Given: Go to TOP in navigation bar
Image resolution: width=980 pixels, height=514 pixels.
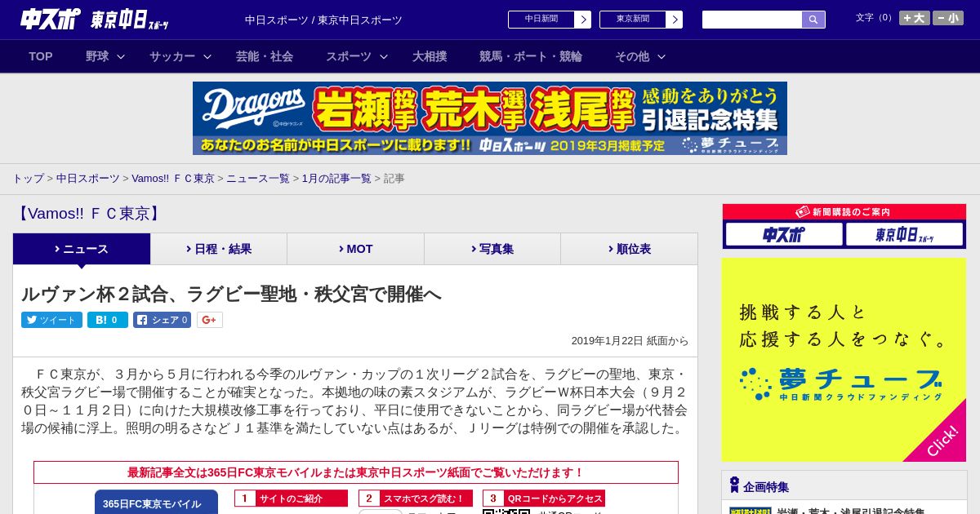Looking at the screenshot, I should (41, 56).
